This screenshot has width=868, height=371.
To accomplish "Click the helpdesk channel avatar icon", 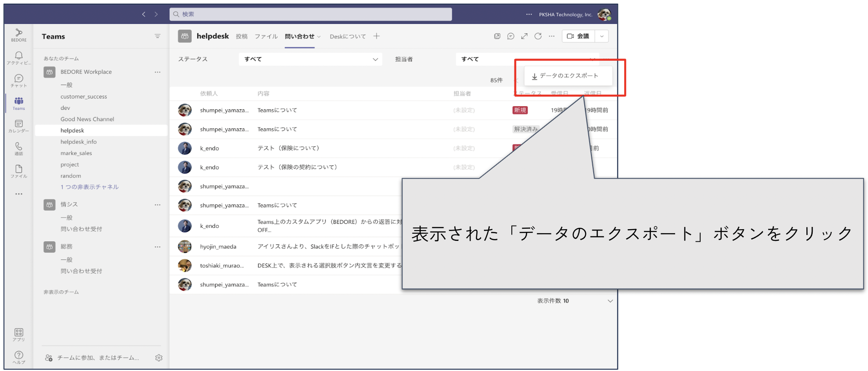I will (x=184, y=36).
